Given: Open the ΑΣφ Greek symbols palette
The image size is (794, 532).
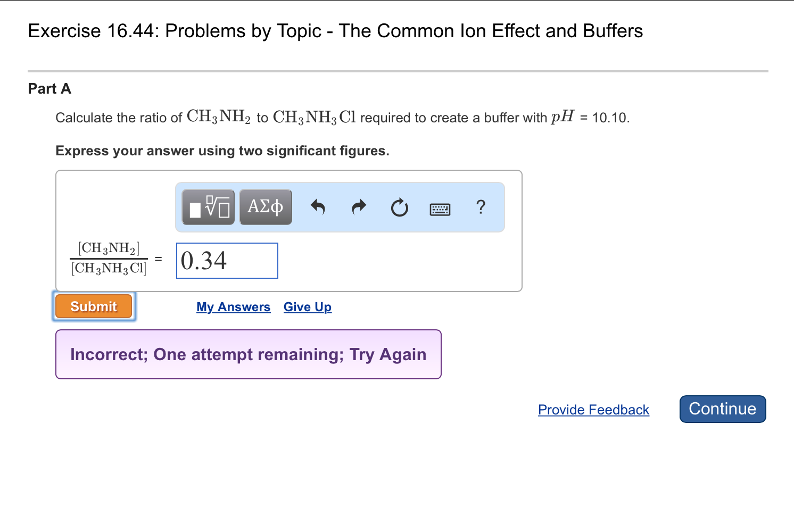Looking at the screenshot, I should point(266,207).
